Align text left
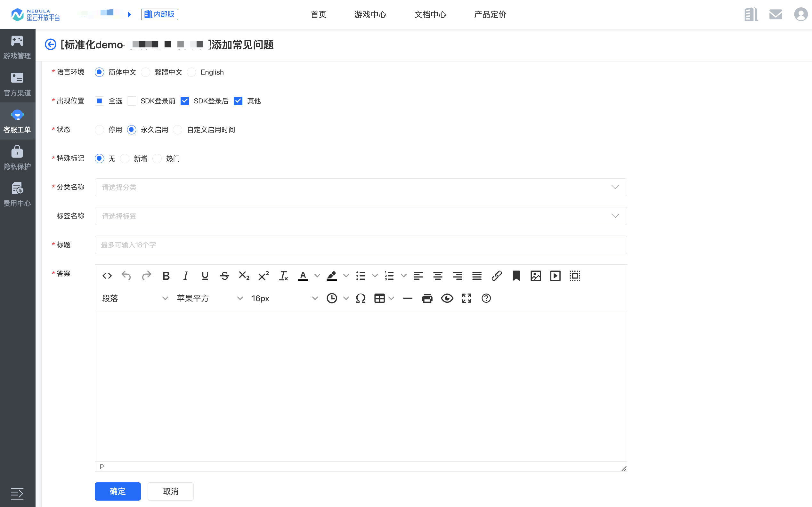The width and height of the screenshot is (812, 507). [418, 276]
